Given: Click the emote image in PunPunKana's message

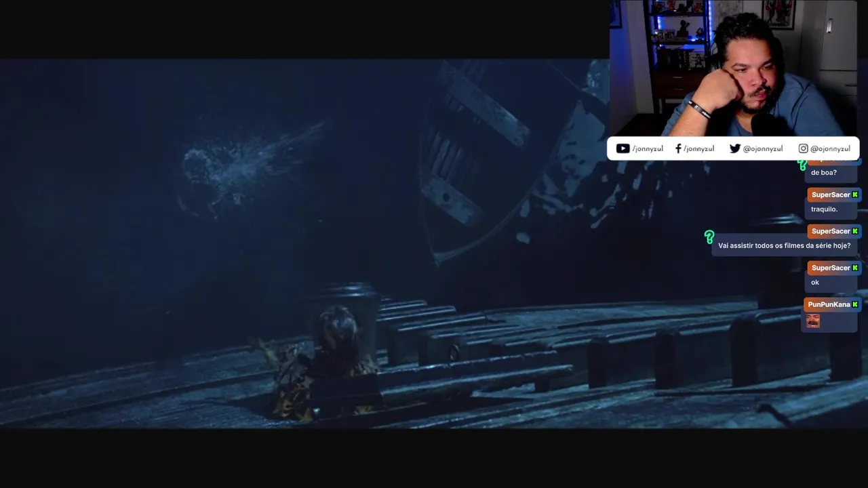Looking at the screenshot, I should click(813, 321).
